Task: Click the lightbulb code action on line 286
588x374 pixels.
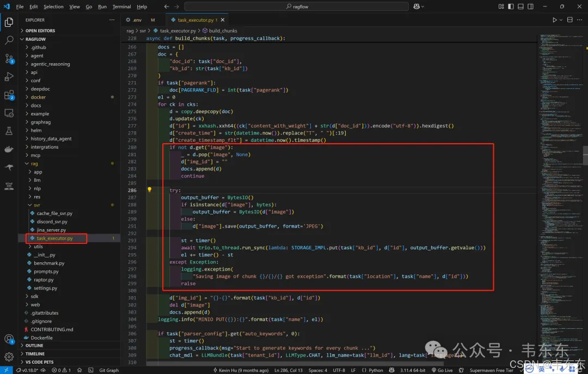Action: point(149,190)
